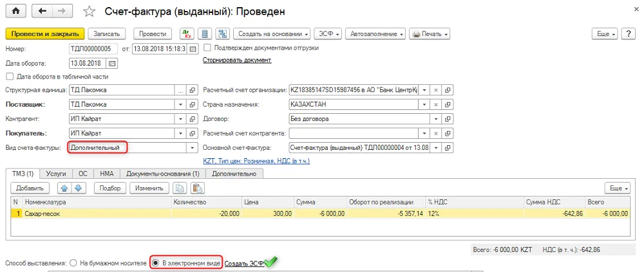Viewport: 644px width, 272px height.
Task: Select Сахар-песок row in table
Action: point(320,213)
